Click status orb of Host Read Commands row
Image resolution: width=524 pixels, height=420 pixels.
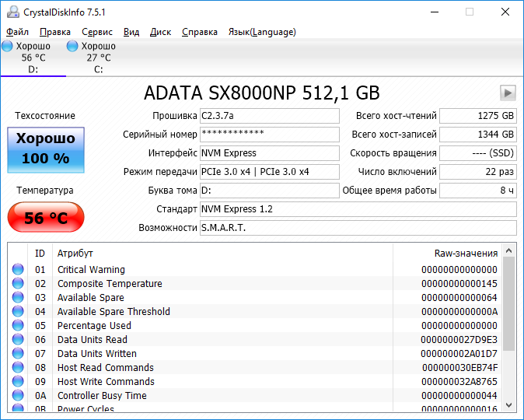[x=18, y=367]
